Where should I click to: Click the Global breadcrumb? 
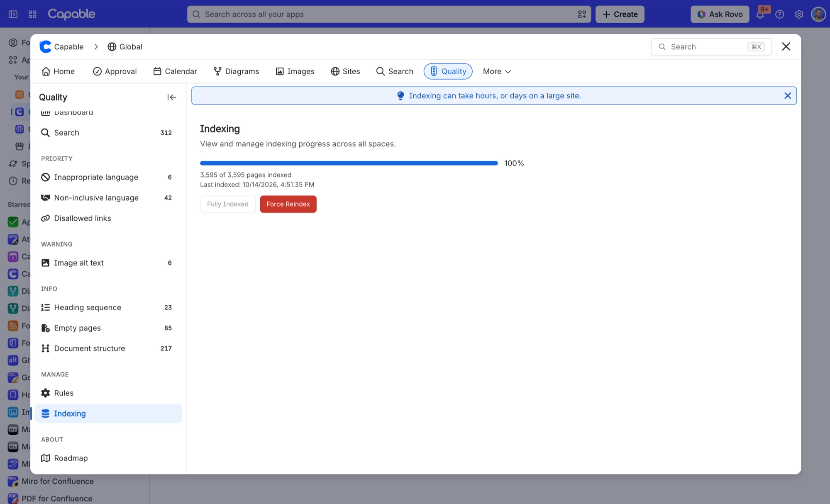point(125,47)
